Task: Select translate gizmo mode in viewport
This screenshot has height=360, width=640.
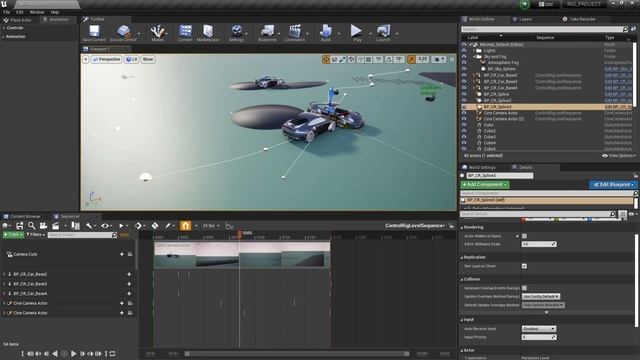Action: (x=326, y=60)
